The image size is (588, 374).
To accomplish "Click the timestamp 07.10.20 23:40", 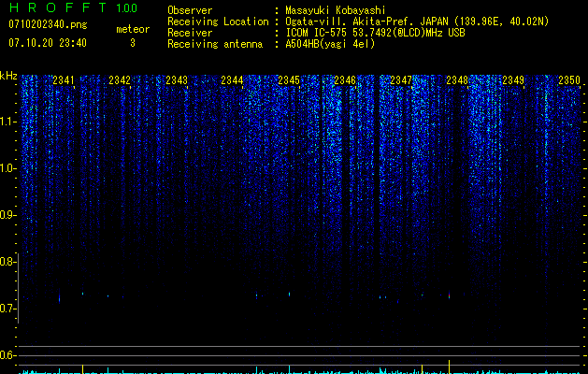I will (x=48, y=43).
